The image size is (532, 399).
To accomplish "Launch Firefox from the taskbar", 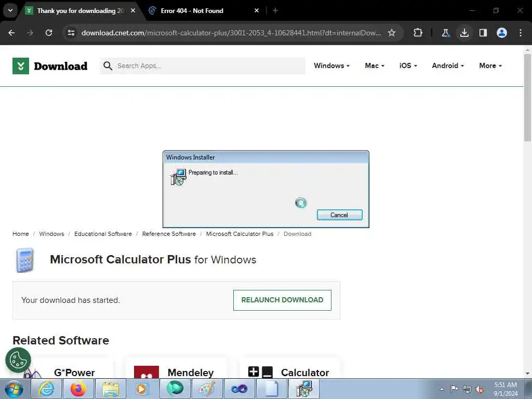I will 78,389.
